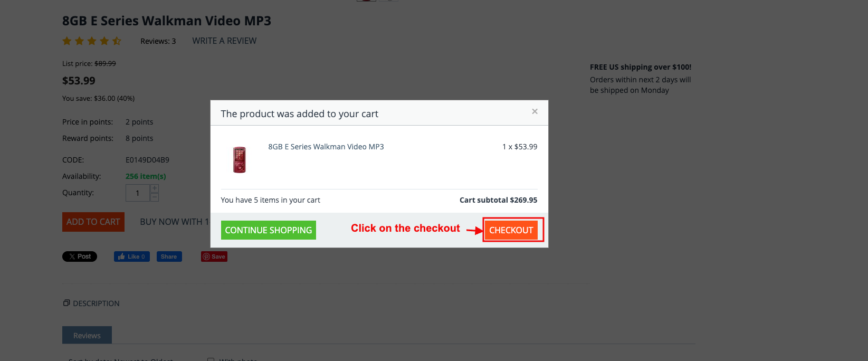The image size is (868, 361).
Task: Open the 8GB E Series Walkman link in popup
Action: [326, 147]
